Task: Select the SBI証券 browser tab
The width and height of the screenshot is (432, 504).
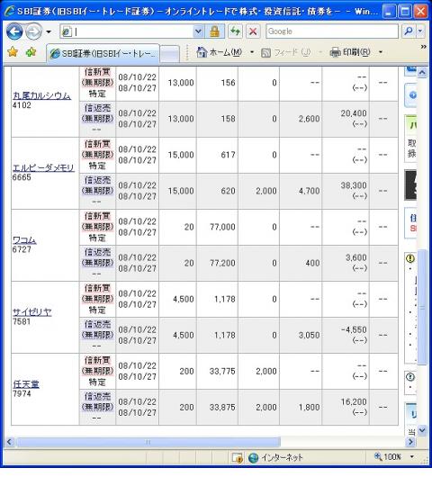Action: tap(103, 53)
